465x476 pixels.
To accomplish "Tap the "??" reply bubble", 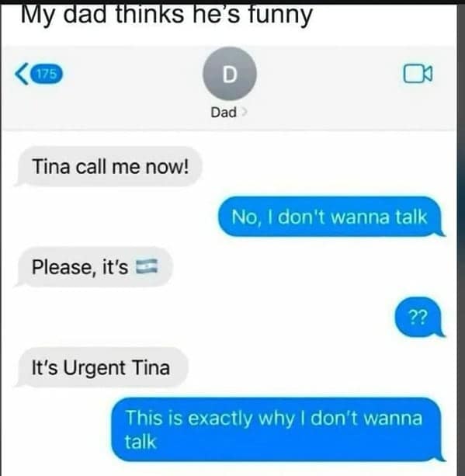I will [420, 318].
